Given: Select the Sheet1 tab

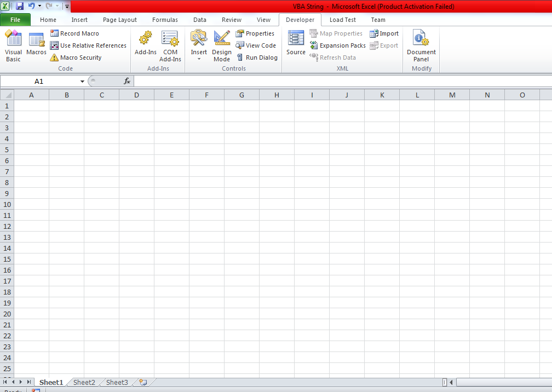Looking at the screenshot, I should click(51, 382).
